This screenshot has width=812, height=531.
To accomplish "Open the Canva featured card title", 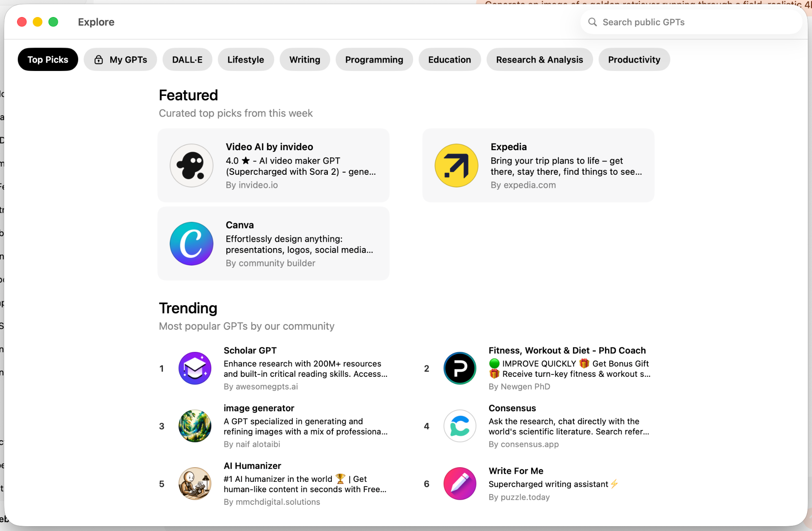I will click(x=239, y=225).
